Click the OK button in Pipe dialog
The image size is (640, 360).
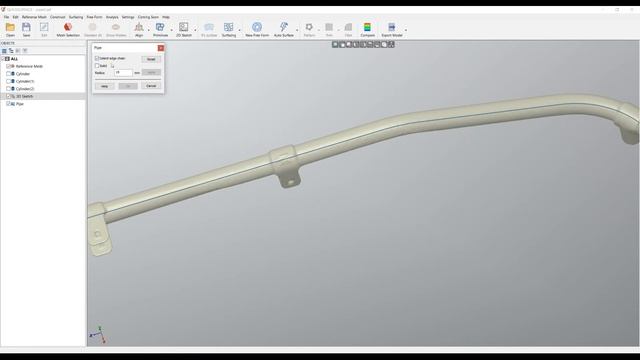pos(128,86)
